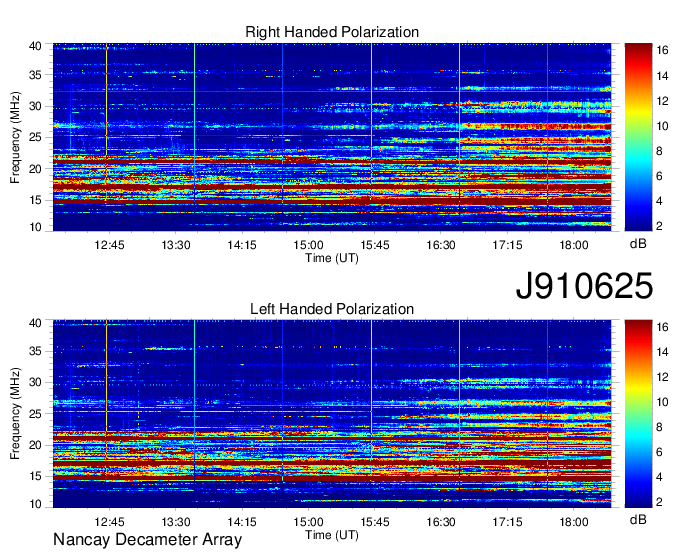
Task: Click the Right Handed Polarization spectrogram
Action: (332, 137)
